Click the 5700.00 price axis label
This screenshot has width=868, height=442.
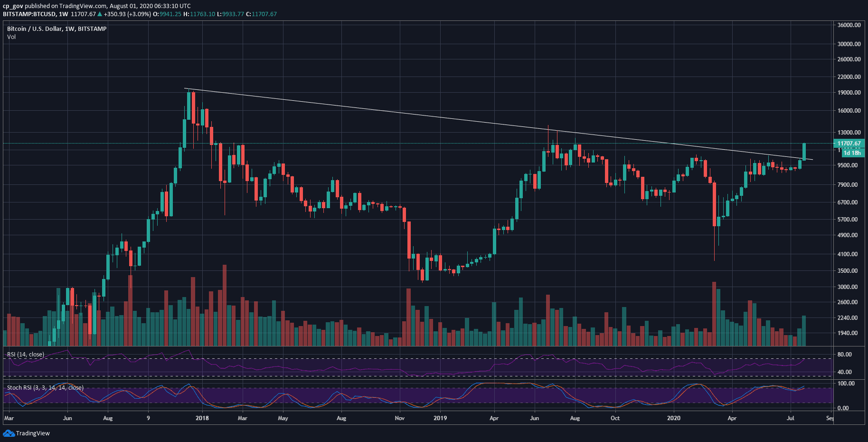[x=848, y=219]
